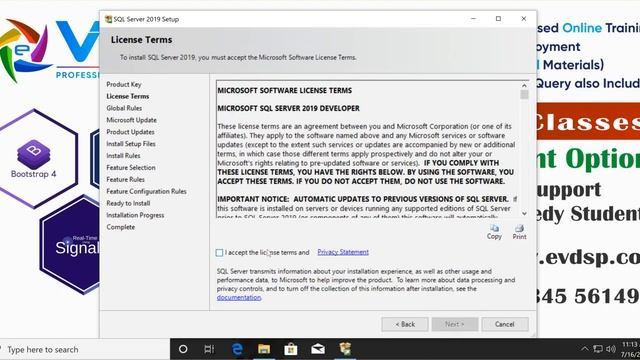The image size is (640, 360).
Task: Select Feature Configuration Rules step
Action: (146, 191)
